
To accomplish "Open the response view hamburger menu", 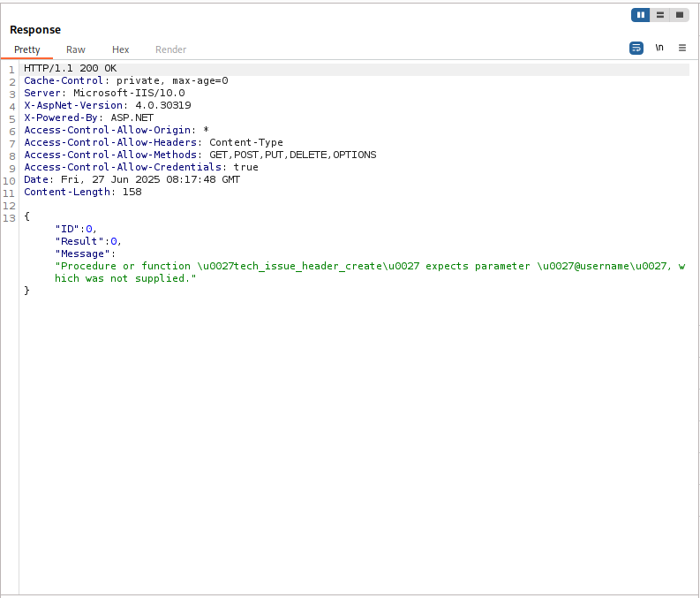I will 682,48.
